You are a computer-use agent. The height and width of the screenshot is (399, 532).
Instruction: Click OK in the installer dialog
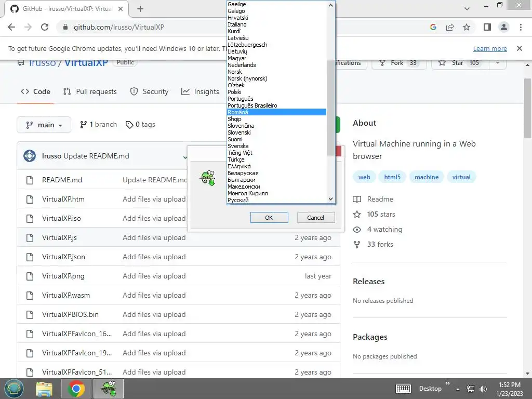pos(269,218)
